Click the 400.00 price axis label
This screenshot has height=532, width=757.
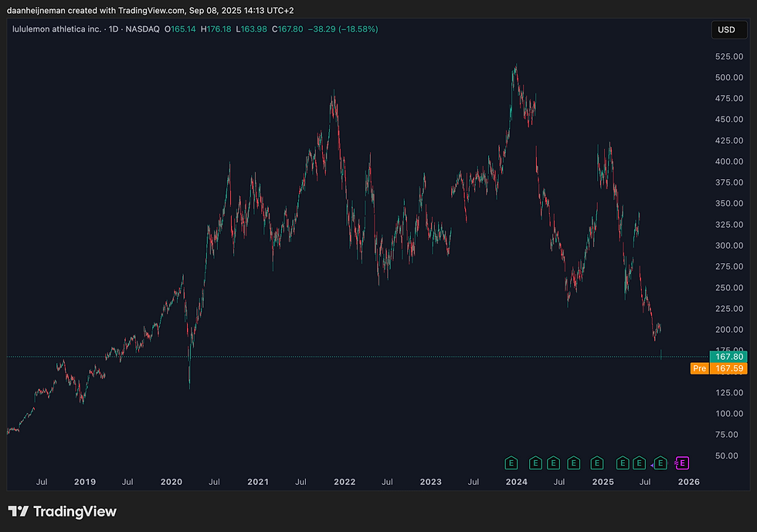tap(729, 161)
